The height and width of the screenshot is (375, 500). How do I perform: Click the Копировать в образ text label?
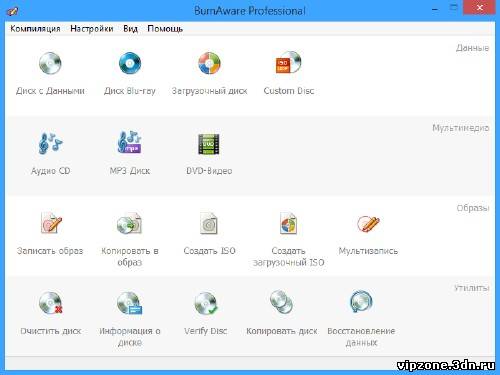click(130, 256)
